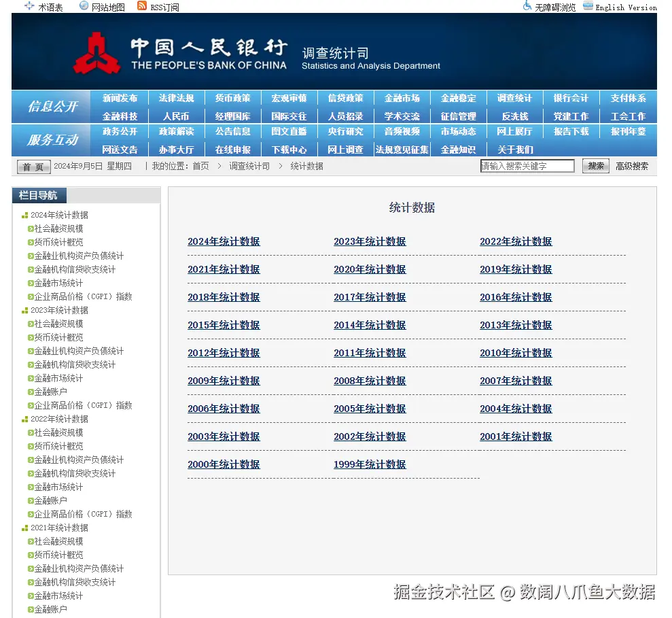Open the 2001年统计数据 link
The width and height of the screenshot is (672, 618).
(516, 437)
